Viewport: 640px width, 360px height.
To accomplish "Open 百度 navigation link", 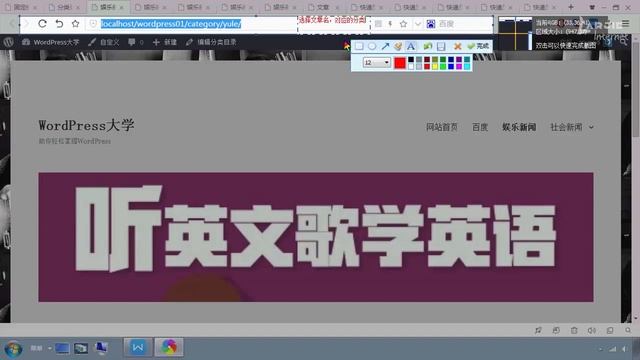I will pyautogui.click(x=480, y=127).
